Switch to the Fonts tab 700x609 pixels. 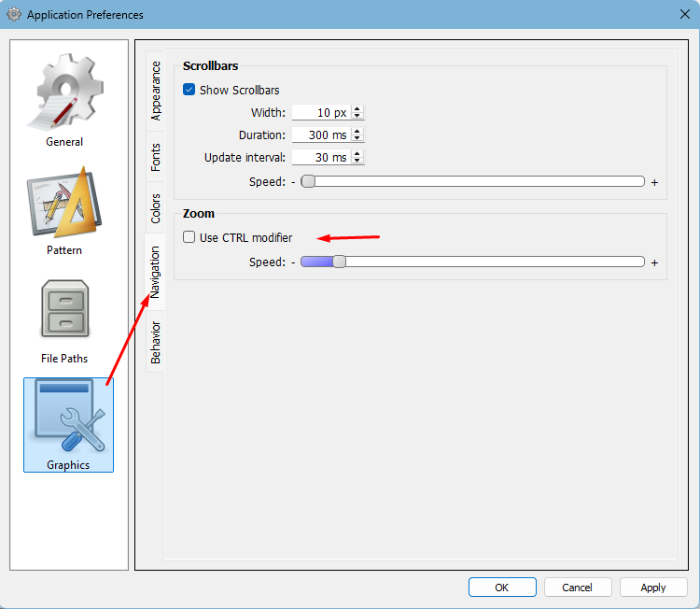point(155,157)
